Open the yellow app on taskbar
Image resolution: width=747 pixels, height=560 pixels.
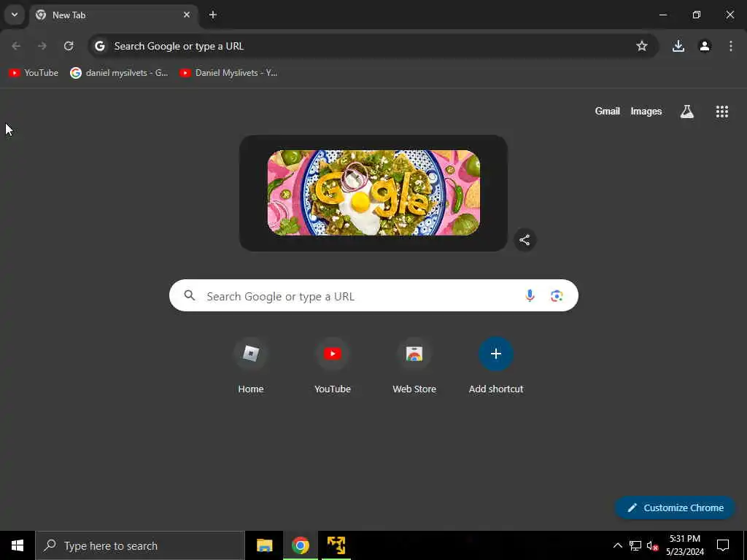click(x=336, y=545)
